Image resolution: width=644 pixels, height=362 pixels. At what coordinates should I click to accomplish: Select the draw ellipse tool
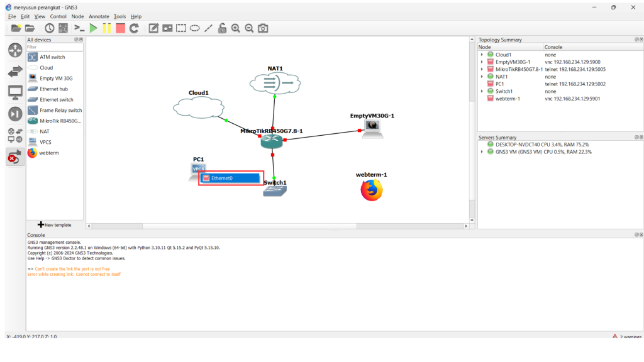coord(195,28)
